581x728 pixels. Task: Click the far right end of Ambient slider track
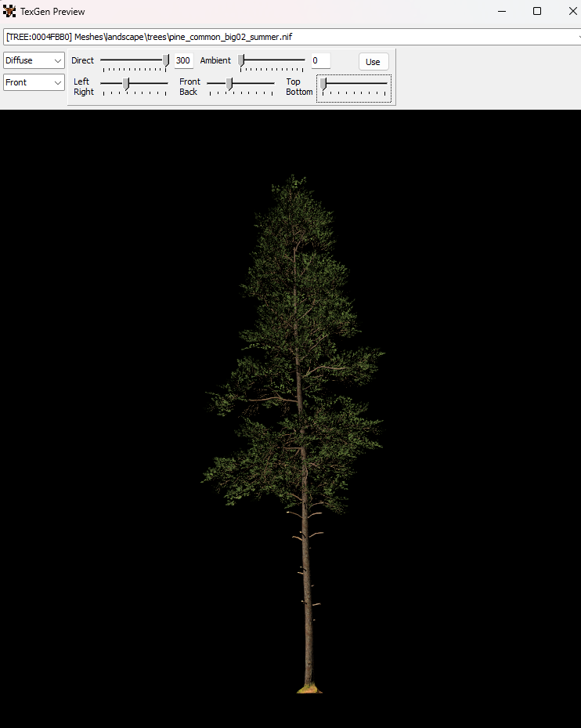coord(303,60)
